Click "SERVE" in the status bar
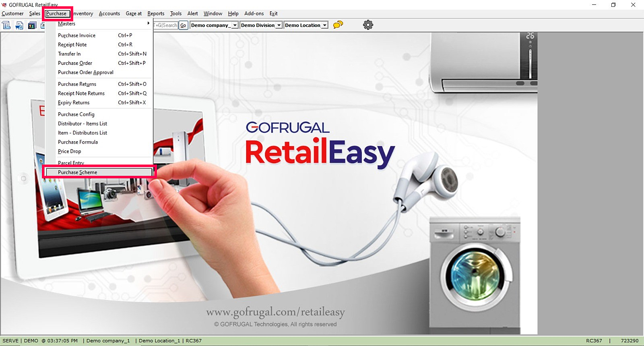The image size is (644, 346). (x=10, y=341)
